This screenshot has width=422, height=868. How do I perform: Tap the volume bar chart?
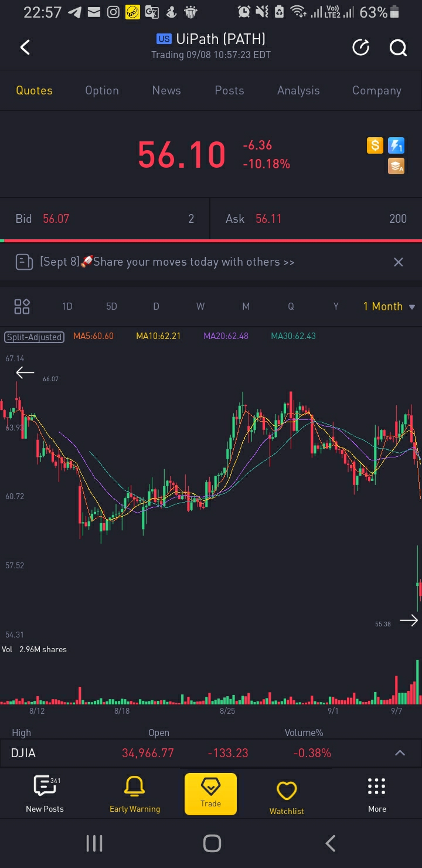click(211, 682)
